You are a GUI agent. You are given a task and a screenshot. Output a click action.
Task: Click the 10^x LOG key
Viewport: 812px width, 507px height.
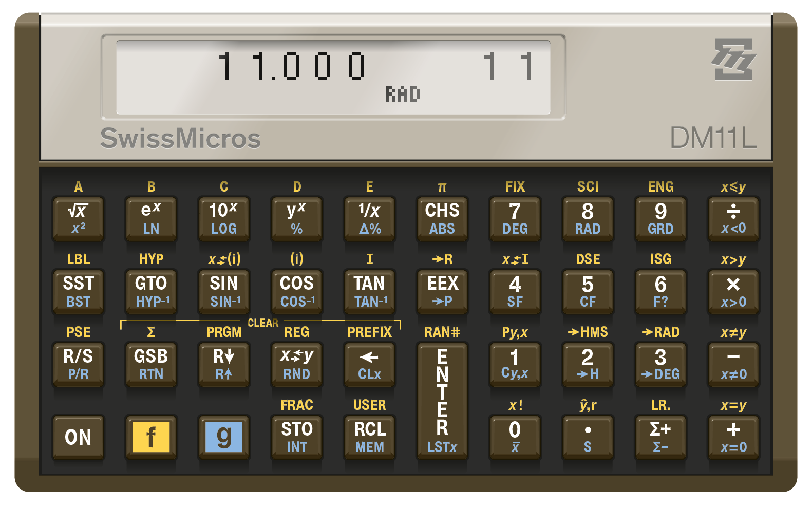224,219
